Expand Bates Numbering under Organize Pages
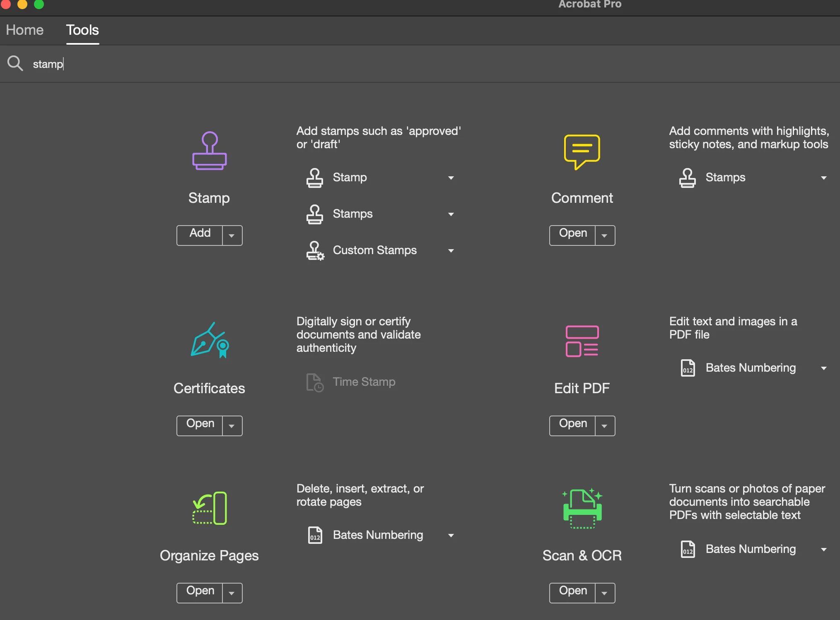The width and height of the screenshot is (840, 620). pos(451,536)
